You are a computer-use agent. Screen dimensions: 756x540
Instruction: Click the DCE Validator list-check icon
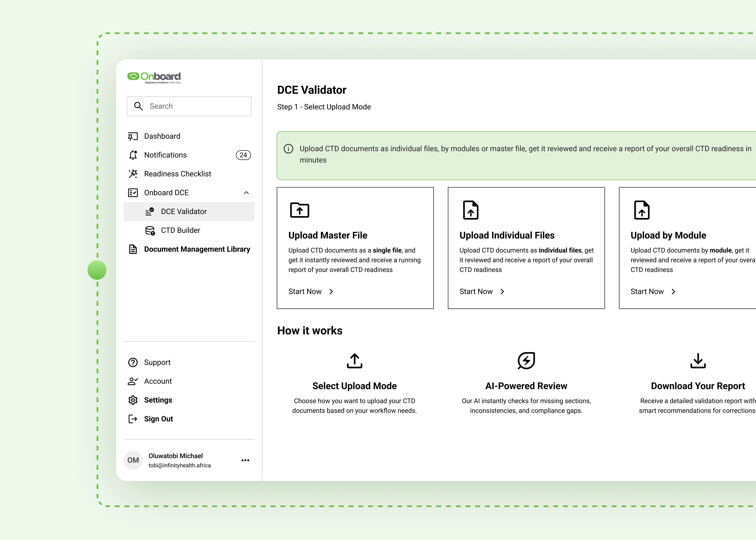click(x=150, y=211)
